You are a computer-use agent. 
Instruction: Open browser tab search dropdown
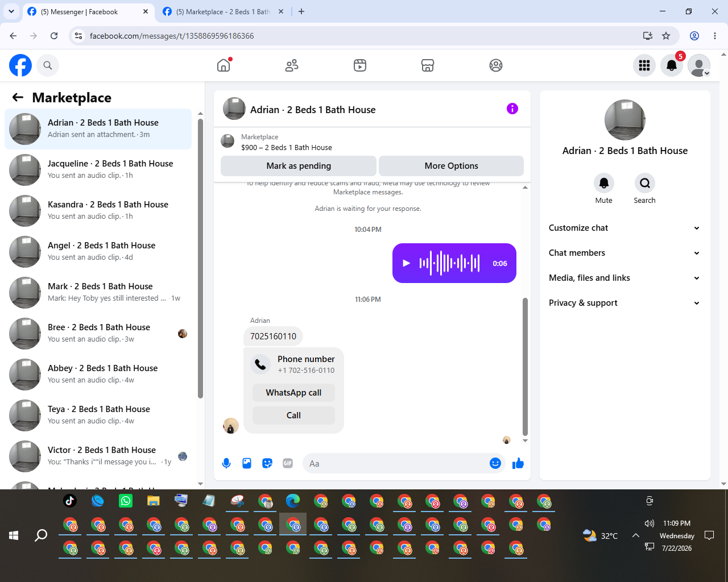coord(11,11)
